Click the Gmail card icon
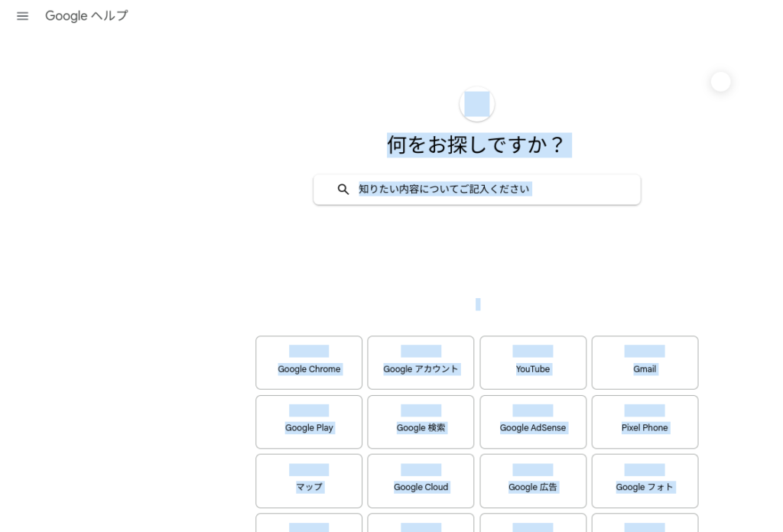The width and height of the screenshot is (783, 532). coord(645,352)
